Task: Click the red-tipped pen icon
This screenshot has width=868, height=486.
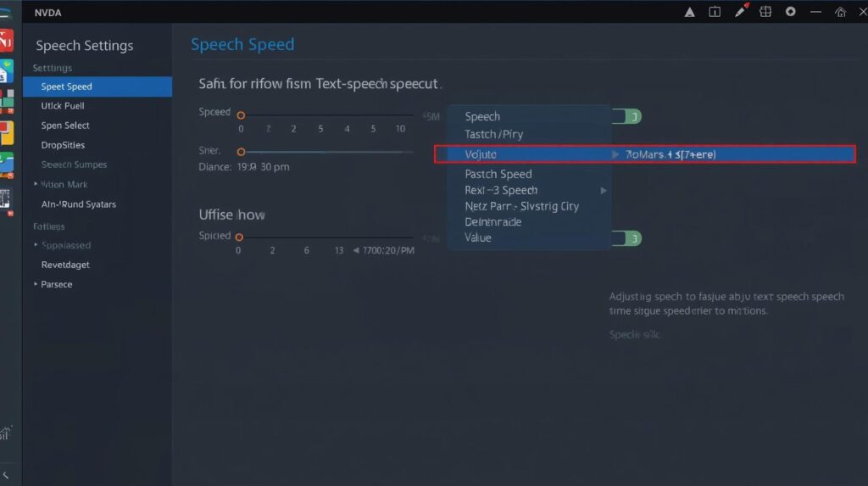Action: coord(740,11)
